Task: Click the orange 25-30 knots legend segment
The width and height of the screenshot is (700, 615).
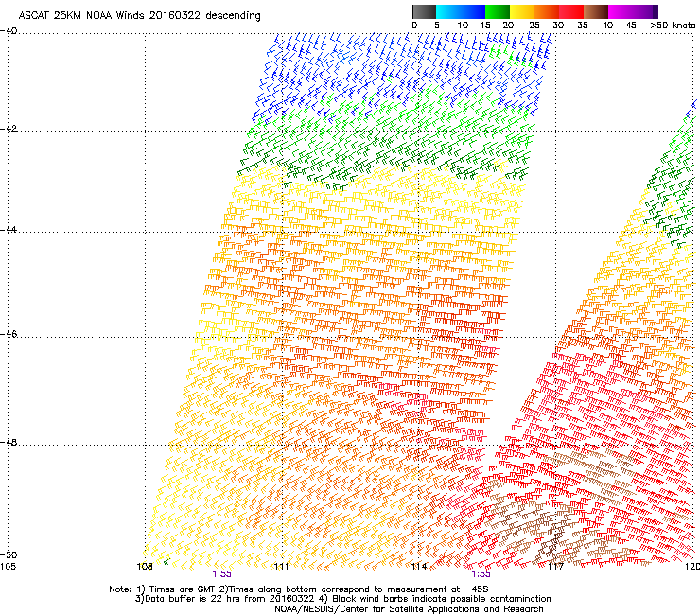Action: 547,11
